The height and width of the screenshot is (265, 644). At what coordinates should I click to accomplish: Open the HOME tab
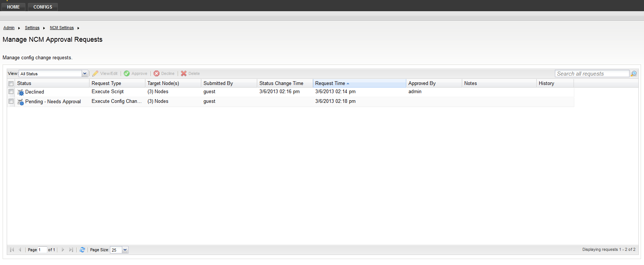(x=13, y=7)
